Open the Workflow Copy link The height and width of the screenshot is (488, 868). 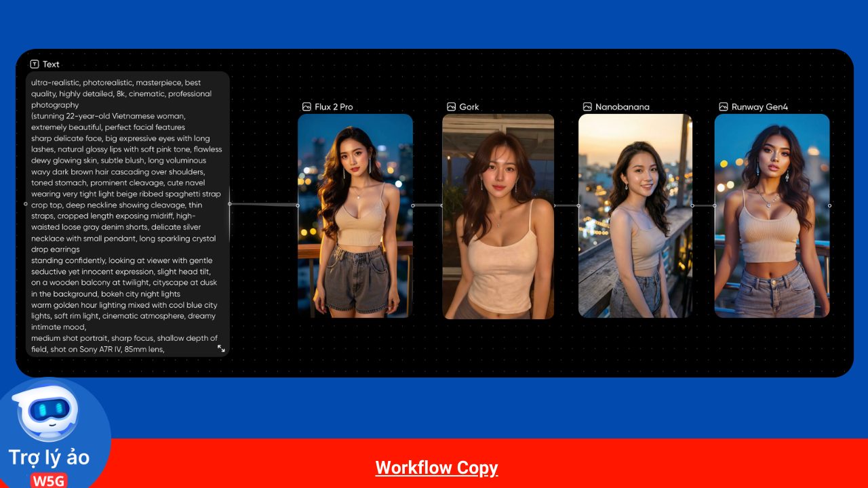(437, 468)
